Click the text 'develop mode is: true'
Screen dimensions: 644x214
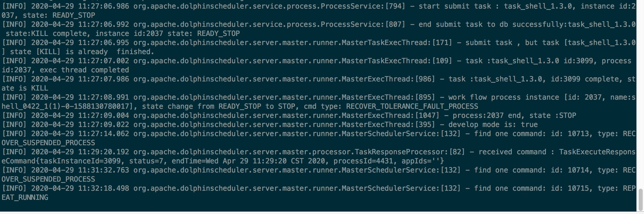tap(493, 124)
